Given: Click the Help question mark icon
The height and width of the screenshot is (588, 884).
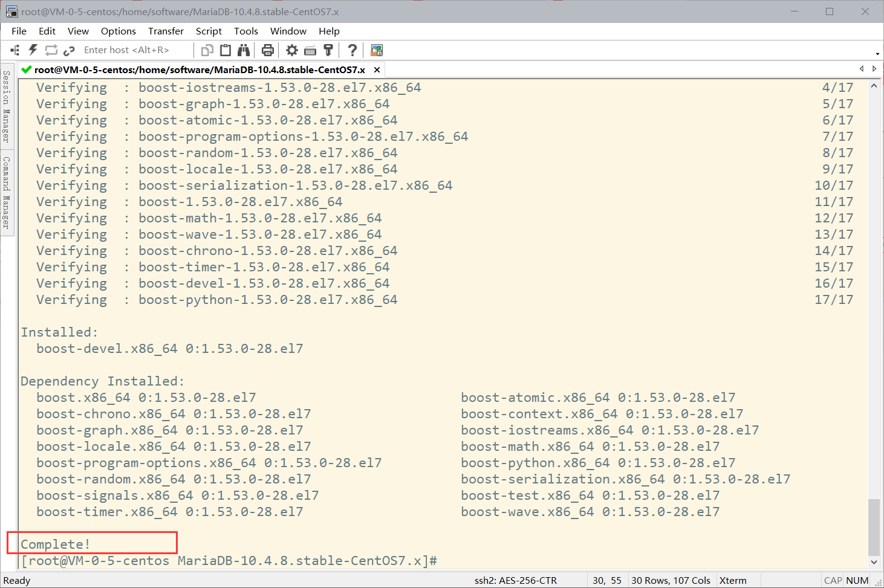Looking at the screenshot, I should coord(352,50).
